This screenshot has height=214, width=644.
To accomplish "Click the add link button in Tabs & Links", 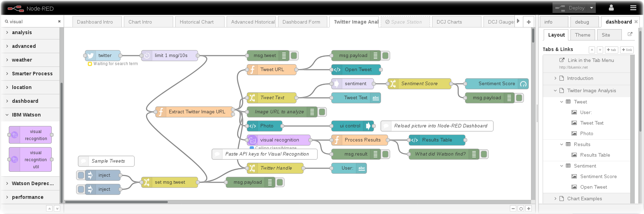I will [627, 50].
